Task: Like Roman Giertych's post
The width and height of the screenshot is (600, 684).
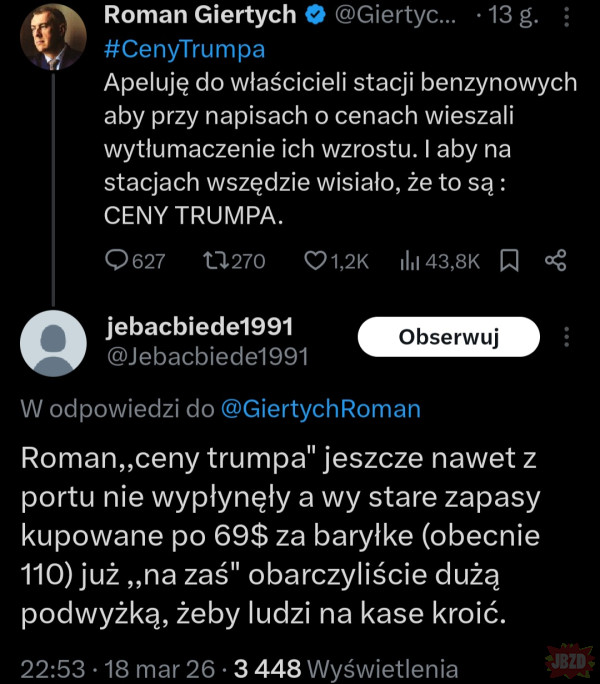Action: tap(316, 261)
